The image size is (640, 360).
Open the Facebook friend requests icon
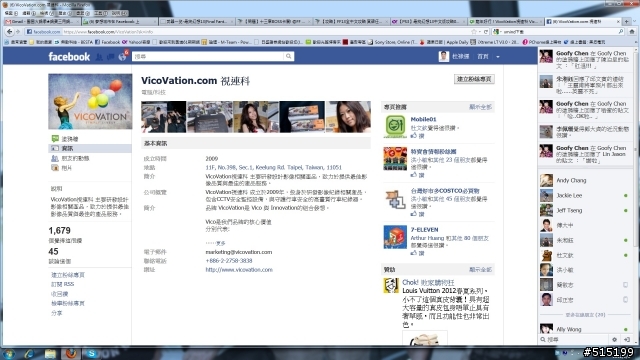click(99, 57)
